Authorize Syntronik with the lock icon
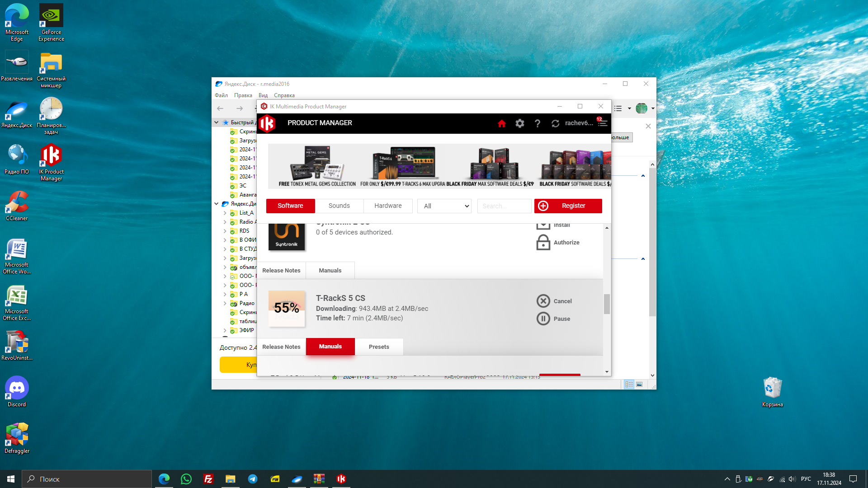 tap(558, 243)
